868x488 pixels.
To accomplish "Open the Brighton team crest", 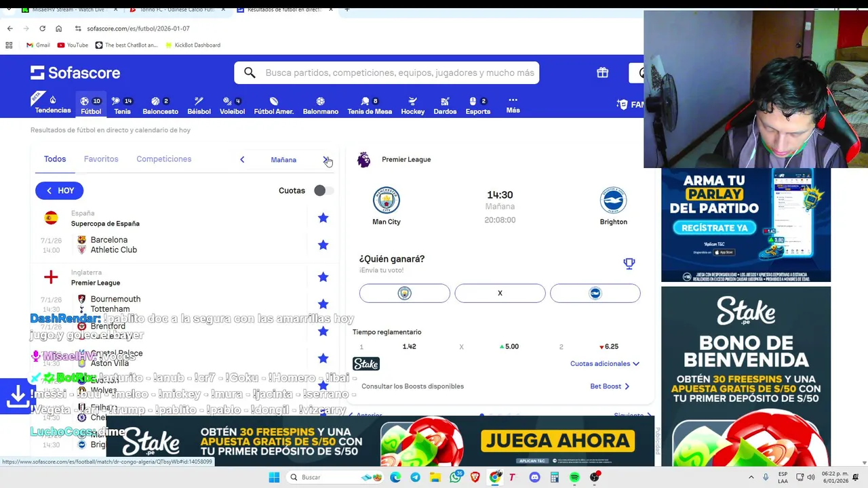I will click(x=613, y=200).
